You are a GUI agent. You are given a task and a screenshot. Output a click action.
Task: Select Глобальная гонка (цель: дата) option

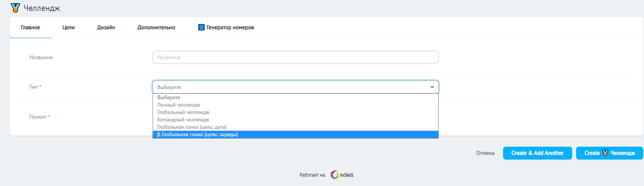pyautogui.click(x=192, y=127)
